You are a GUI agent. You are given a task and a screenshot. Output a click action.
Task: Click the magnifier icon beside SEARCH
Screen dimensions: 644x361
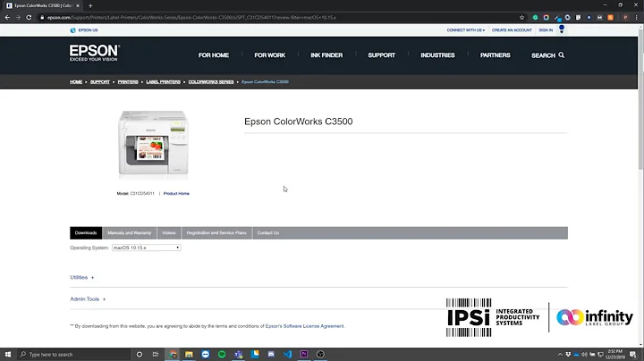(x=562, y=55)
